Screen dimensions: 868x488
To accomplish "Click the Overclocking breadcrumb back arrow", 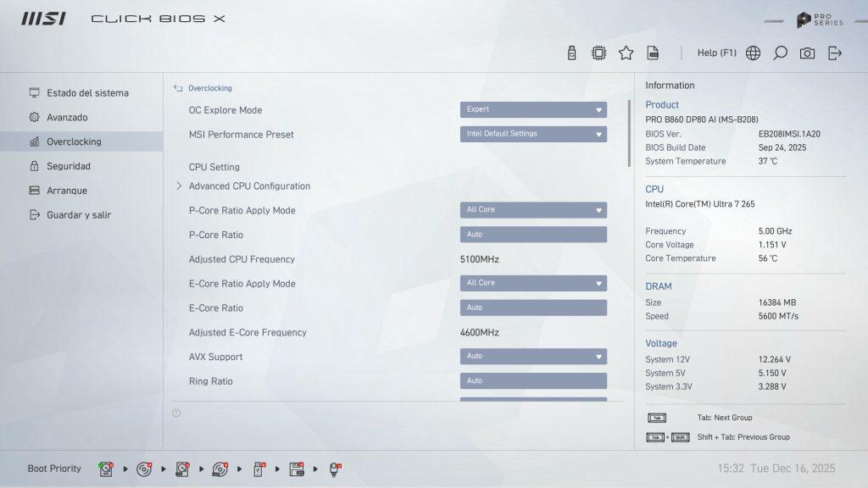I will 178,88.
